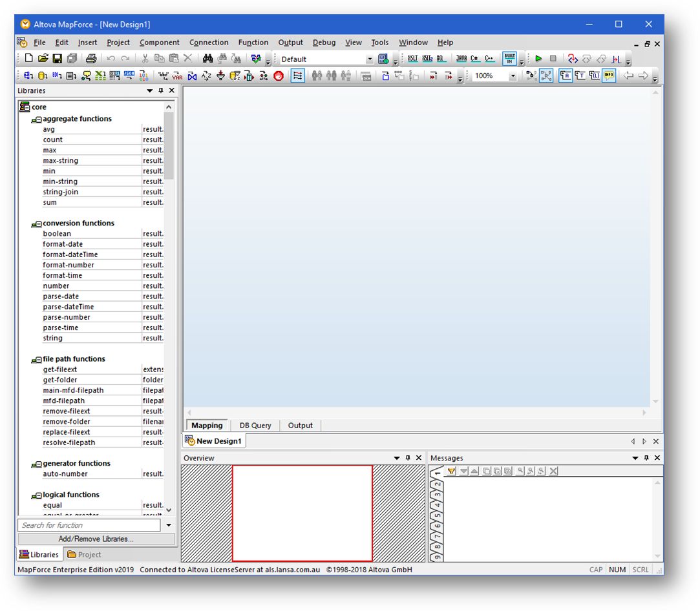Close the Overview panel
700x611 pixels.
tap(419, 457)
